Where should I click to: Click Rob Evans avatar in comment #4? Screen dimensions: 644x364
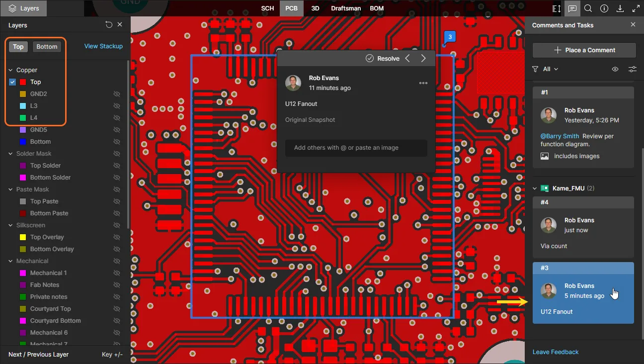coord(549,225)
